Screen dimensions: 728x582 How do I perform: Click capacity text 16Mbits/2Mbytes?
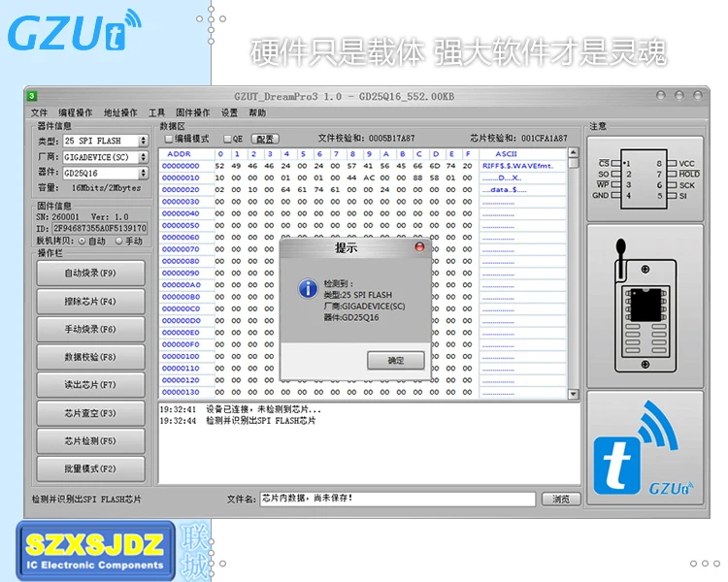pyautogui.click(x=106, y=188)
